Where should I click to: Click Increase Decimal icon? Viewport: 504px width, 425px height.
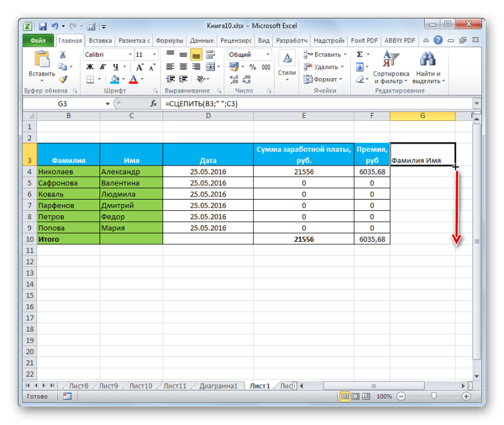coord(234,79)
